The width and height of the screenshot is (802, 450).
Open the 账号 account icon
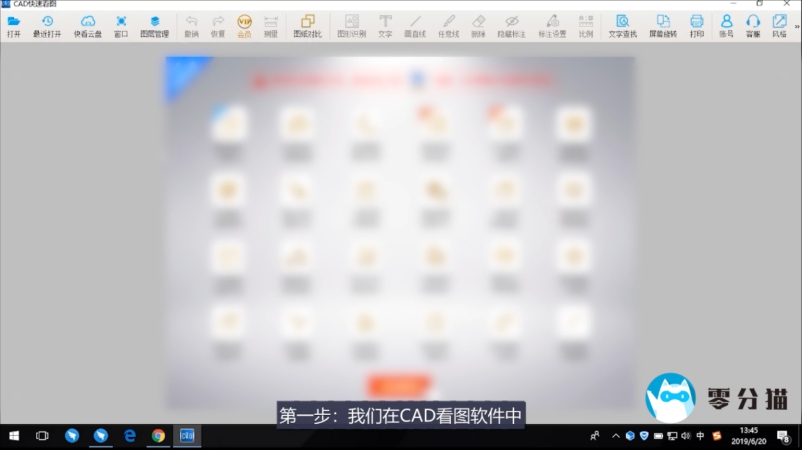point(726,26)
